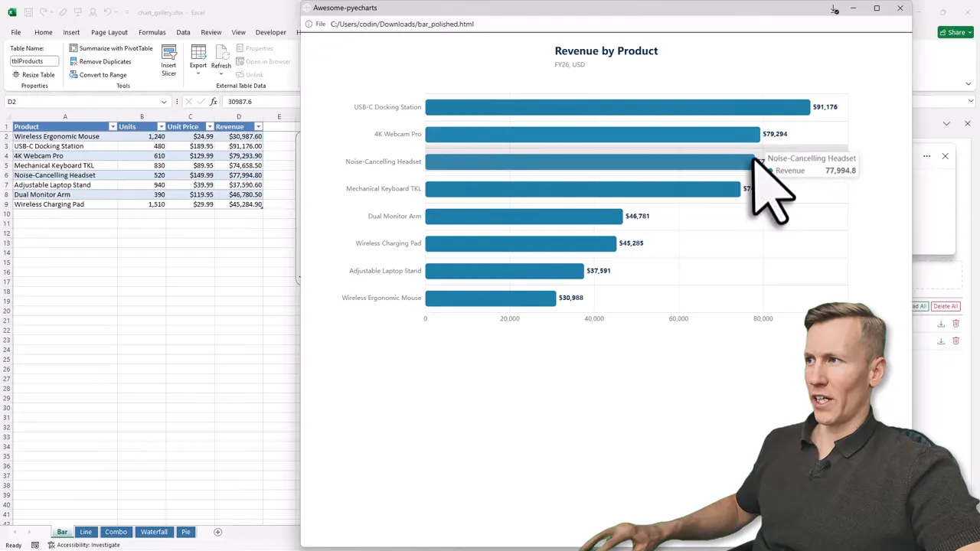The width and height of the screenshot is (980, 551).
Task: Switch to the Line worksheet tab
Action: tap(86, 532)
